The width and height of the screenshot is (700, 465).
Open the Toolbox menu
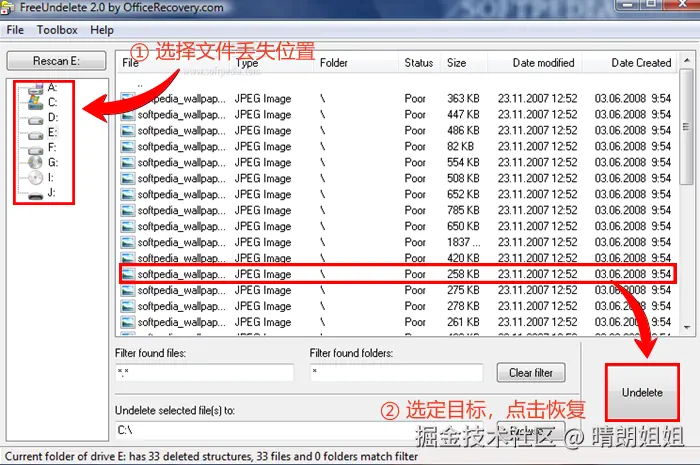pyautogui.click(x=57, y=30)
